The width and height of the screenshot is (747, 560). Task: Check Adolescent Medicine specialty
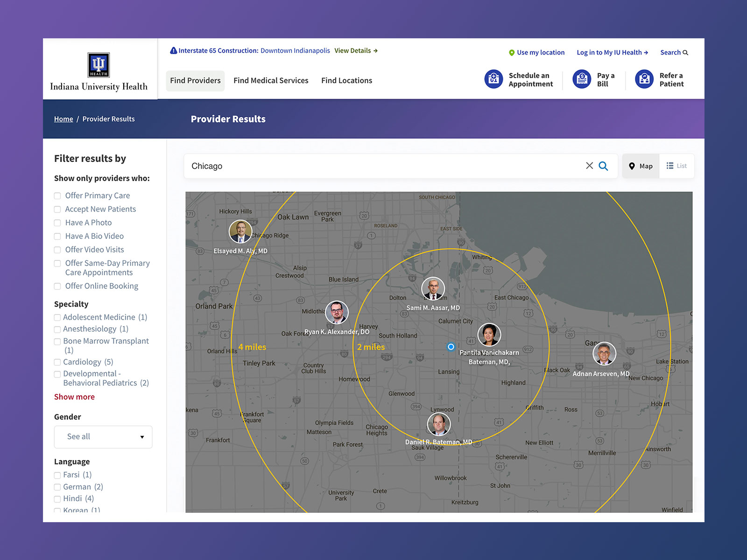pos(57,318)
